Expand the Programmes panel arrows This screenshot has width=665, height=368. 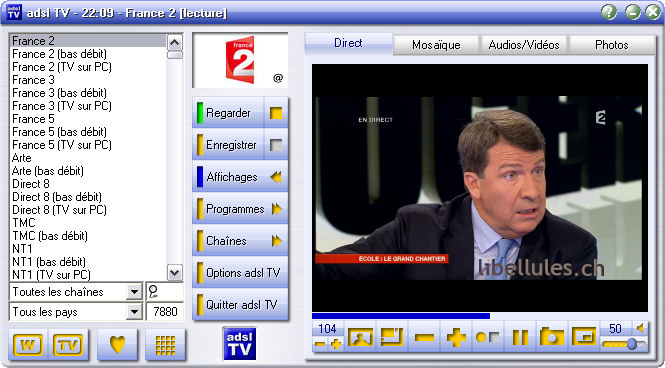[x=277, y=209]
